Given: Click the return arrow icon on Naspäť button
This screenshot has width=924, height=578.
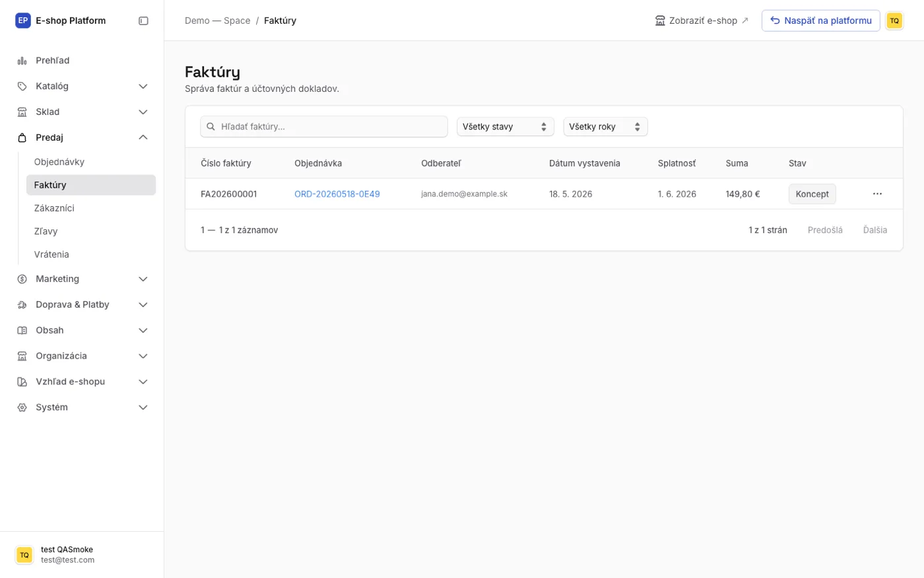Looking at the screenshot, I should tap(775, 20).
